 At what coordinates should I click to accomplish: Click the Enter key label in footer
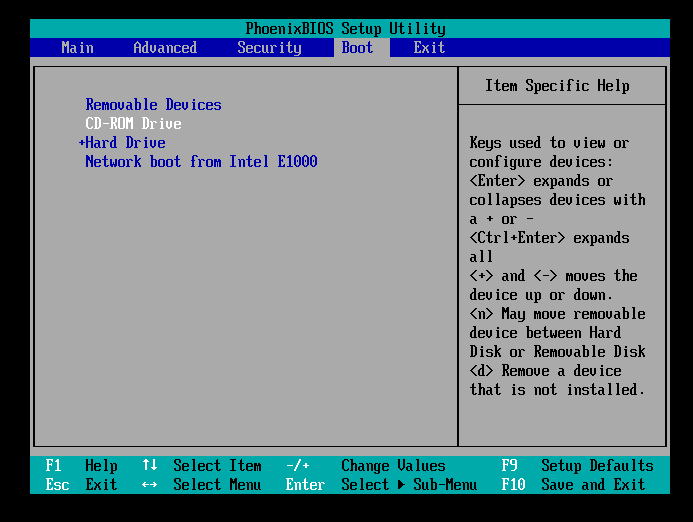point(305,485)
